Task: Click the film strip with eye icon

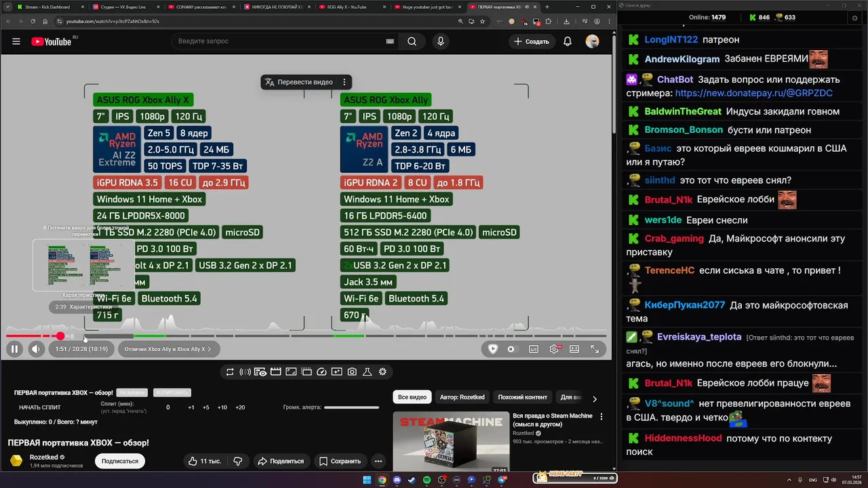Action: 260,371
